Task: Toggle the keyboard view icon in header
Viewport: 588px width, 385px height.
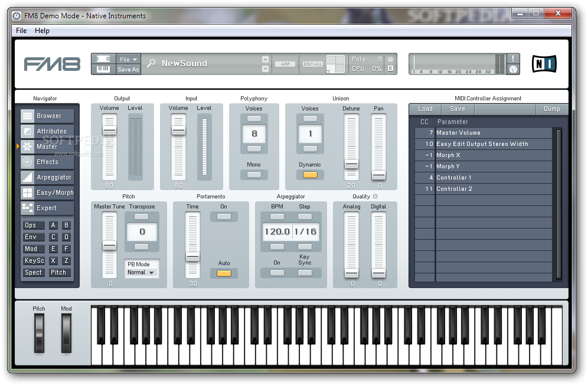Action: [103, 69]
